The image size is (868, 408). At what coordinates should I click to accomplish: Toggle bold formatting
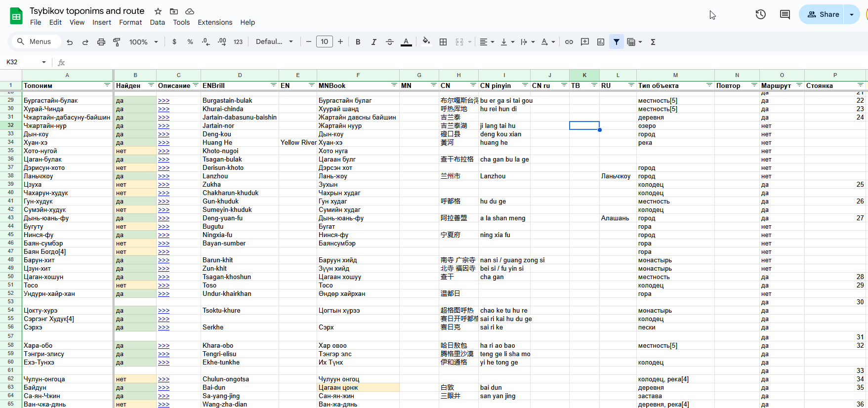pos(358,42)
